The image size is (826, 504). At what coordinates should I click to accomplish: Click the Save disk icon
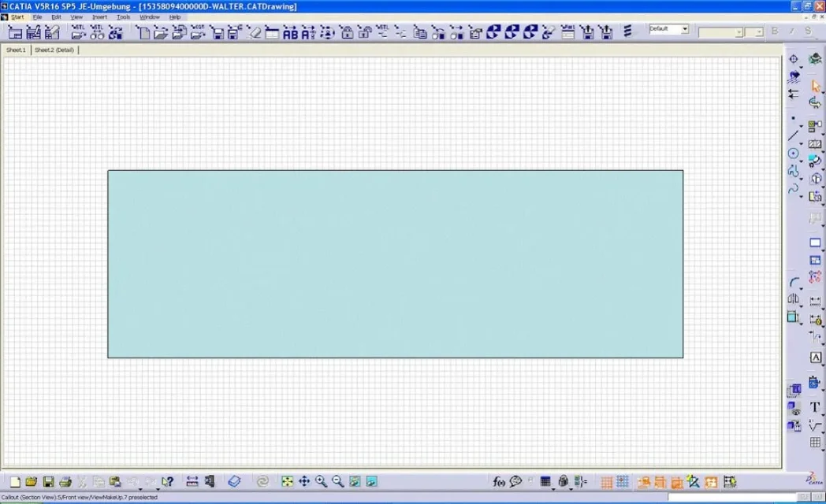coord(48,481)
